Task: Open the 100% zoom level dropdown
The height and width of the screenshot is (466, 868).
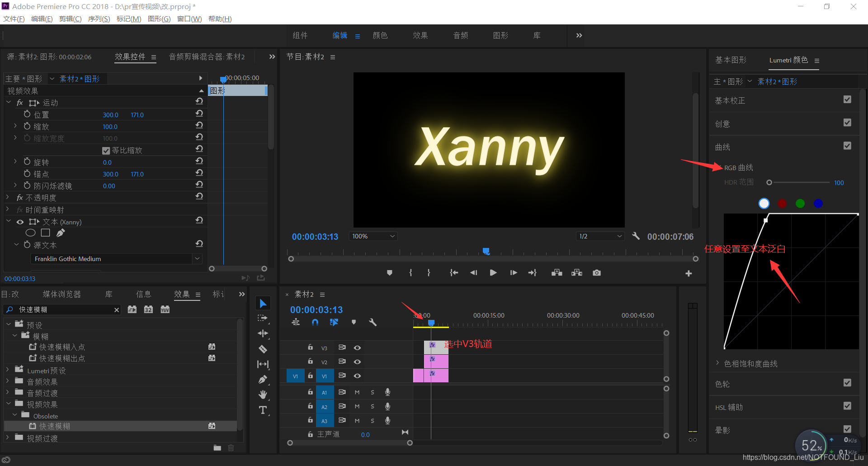Action: [x=373, y=236]
